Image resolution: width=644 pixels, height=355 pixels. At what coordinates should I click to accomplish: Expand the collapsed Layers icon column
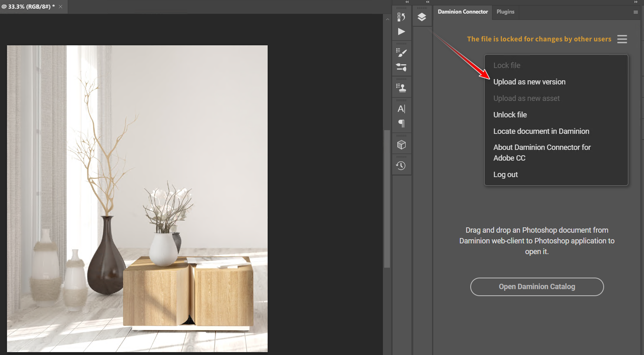[x=427, y=2]
